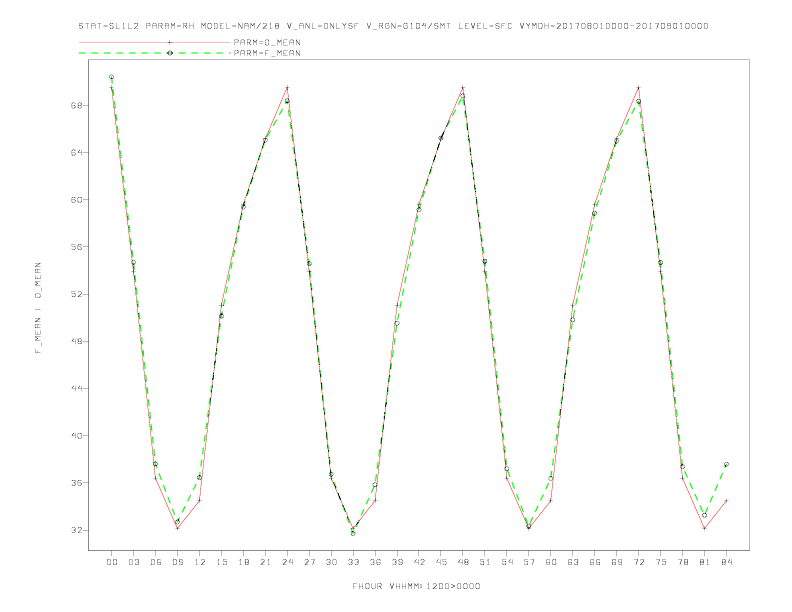Screen dimensions: 792x612
Task: Click the F_MEAN circle marker at hour 81
Action: tap(705, 515)
